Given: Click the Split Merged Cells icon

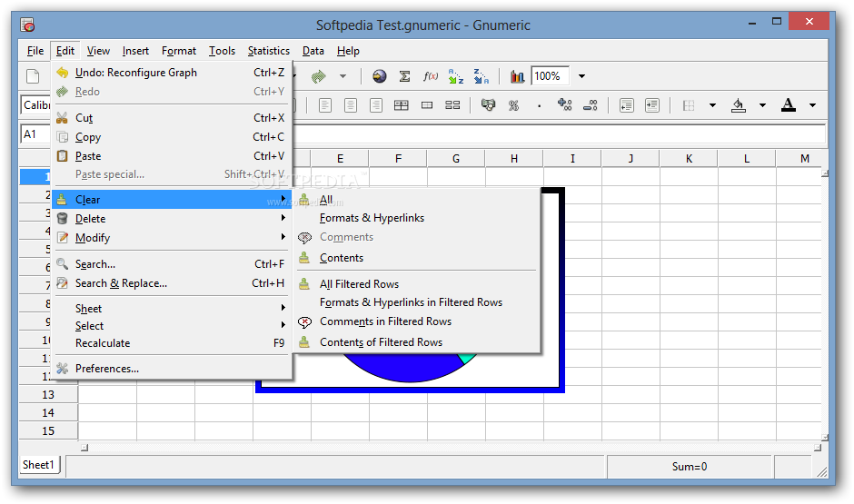Looking at the screenshot, I should tap(452, 105).
